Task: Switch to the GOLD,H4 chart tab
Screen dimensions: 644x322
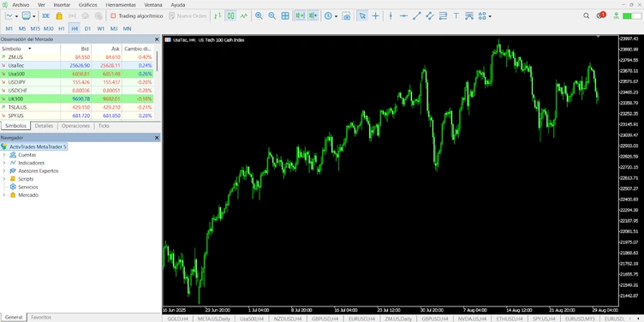Action: pos(178,319)
